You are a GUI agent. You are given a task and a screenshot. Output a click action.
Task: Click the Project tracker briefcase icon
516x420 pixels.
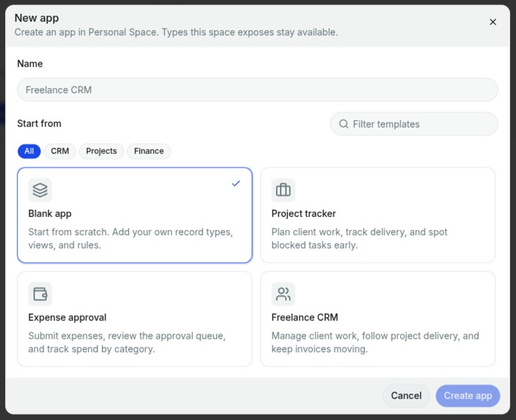click(283, 190)
